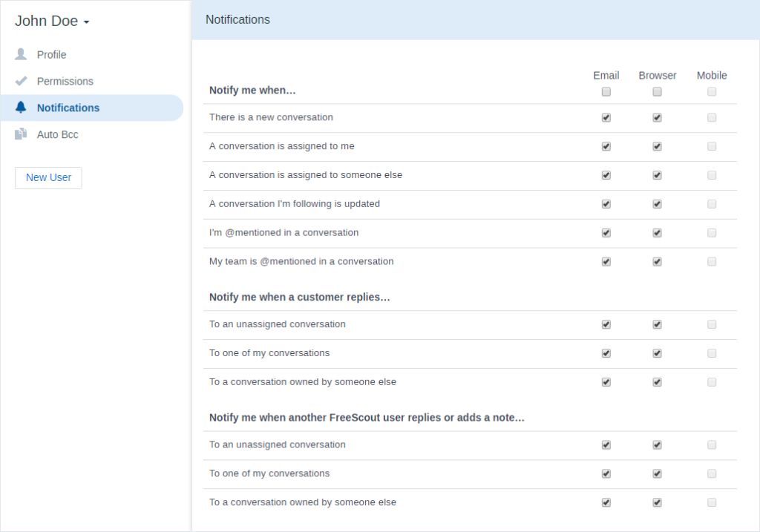Uncheck Browser notification for followed conversation updates
The image size is (760, 532).
[656, 204]
